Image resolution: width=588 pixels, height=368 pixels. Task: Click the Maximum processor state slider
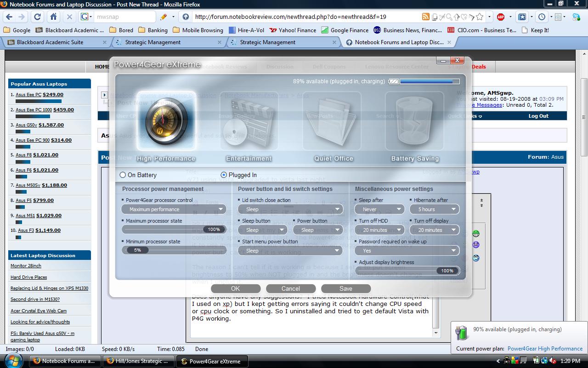174,230
